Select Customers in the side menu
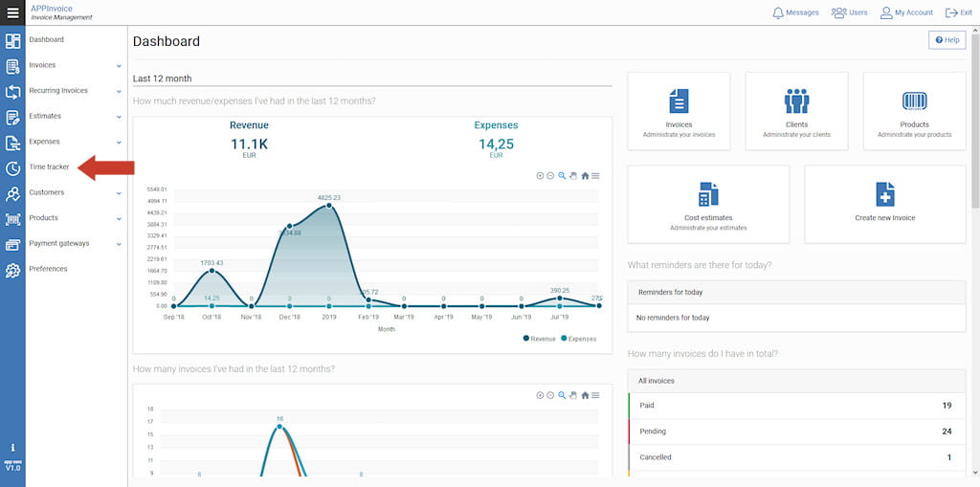This screenshot has height=487, width=980. pyautogui.click(x=46, y=192)
